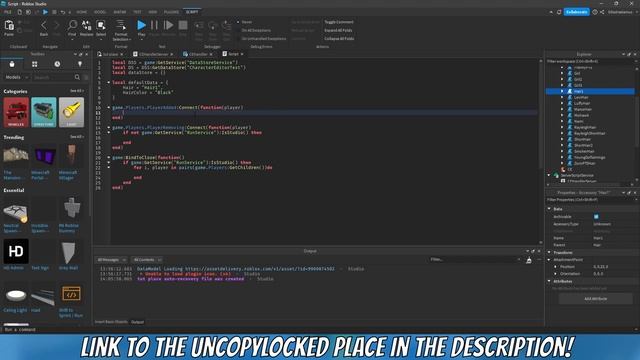The width and height of the screenshot is (640, 360).
Task: Select Hair1 in the Explorer tree
Action: (x=590, y=91)
